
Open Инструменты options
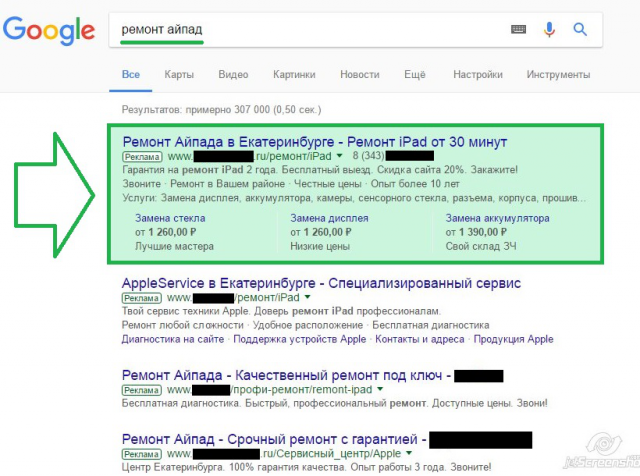point(558,75)
